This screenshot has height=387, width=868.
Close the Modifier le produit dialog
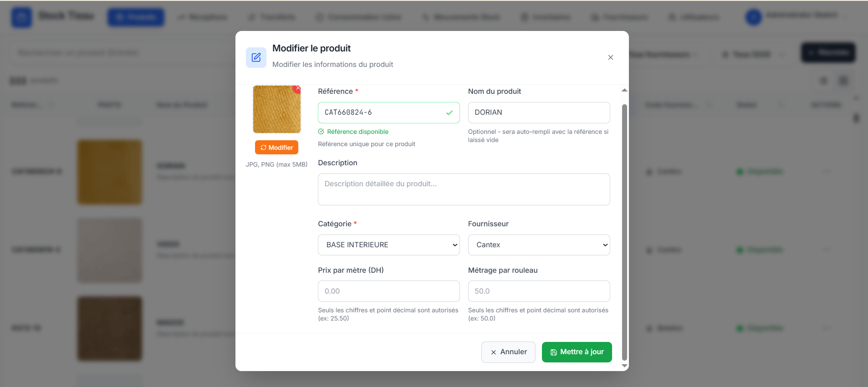point(610,57)
